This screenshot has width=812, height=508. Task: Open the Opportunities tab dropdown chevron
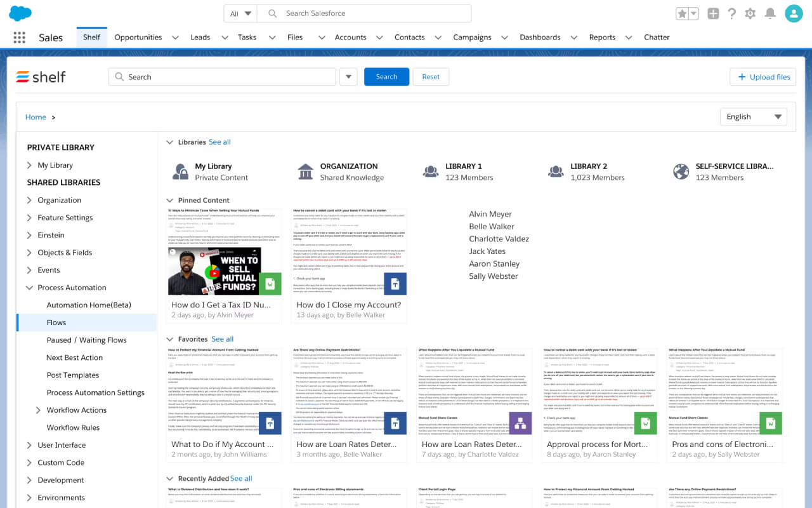(175, 37)
